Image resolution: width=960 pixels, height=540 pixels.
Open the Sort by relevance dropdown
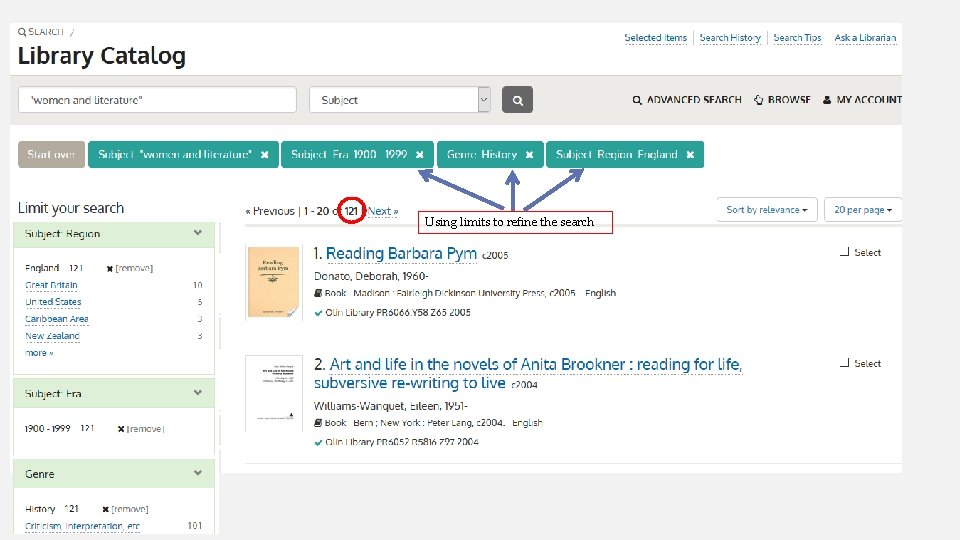click(767, 209)
